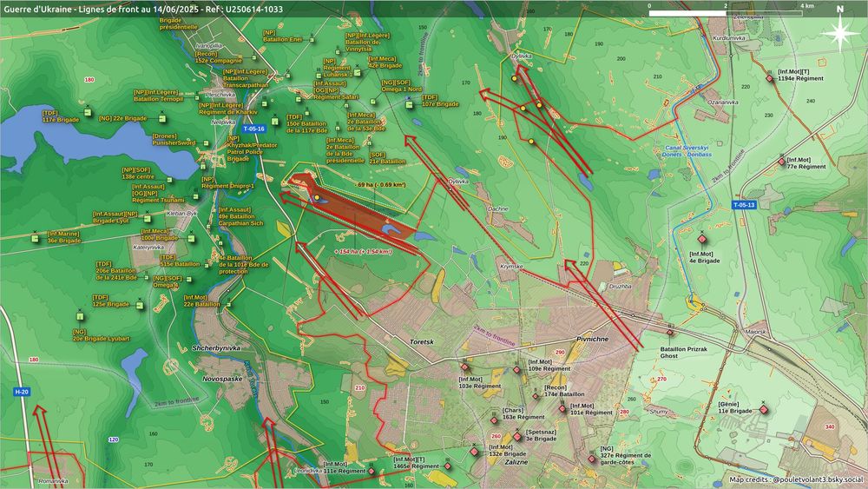Screen dimensions: 868x489
Task: Select the 100e Brigade mechanized unit marker
Action: 191,239
